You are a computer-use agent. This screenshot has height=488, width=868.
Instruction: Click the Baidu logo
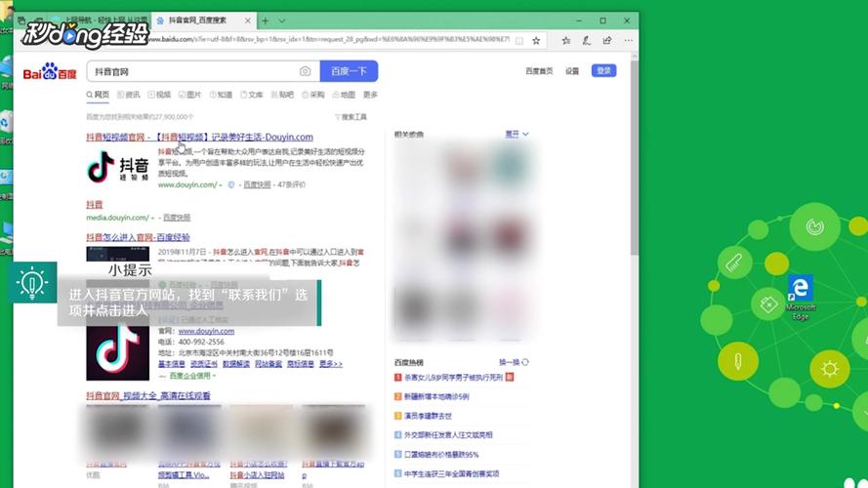[50, 71]
